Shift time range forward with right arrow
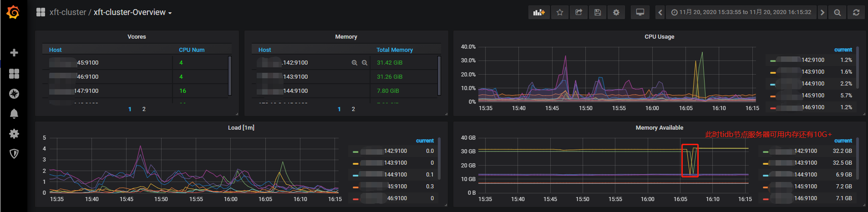 [822, 12]
